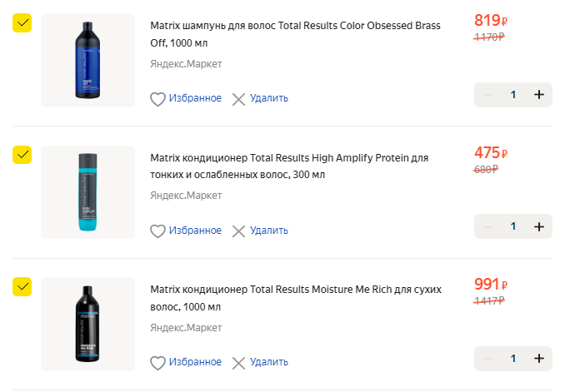The image size is (570, 392).
Task: Uncheck the High Amplify Protein conditioner checkbox
Action: pos(22,155)
